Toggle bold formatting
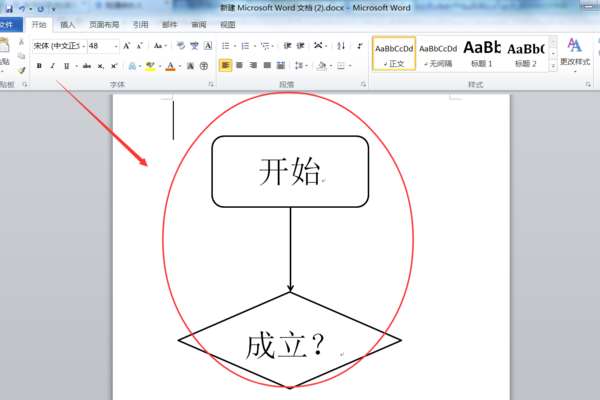This screenshot has height=400, width=600. (39, 66)
